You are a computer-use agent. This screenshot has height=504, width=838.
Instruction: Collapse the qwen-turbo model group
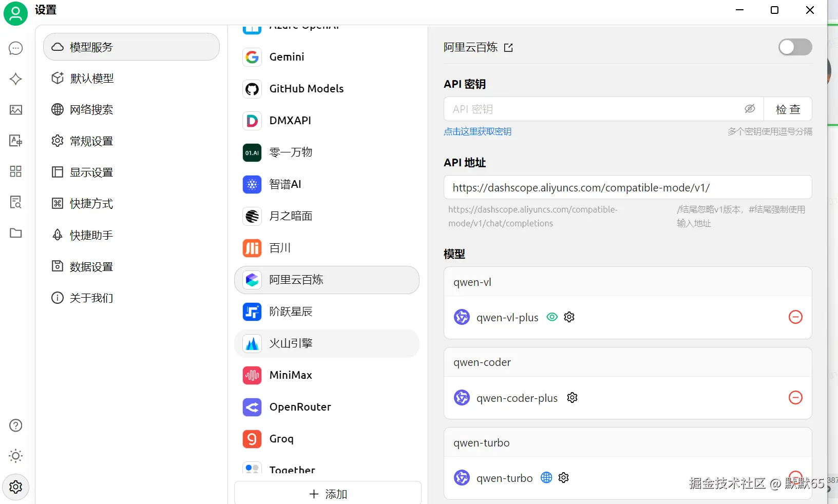[627, 443]
